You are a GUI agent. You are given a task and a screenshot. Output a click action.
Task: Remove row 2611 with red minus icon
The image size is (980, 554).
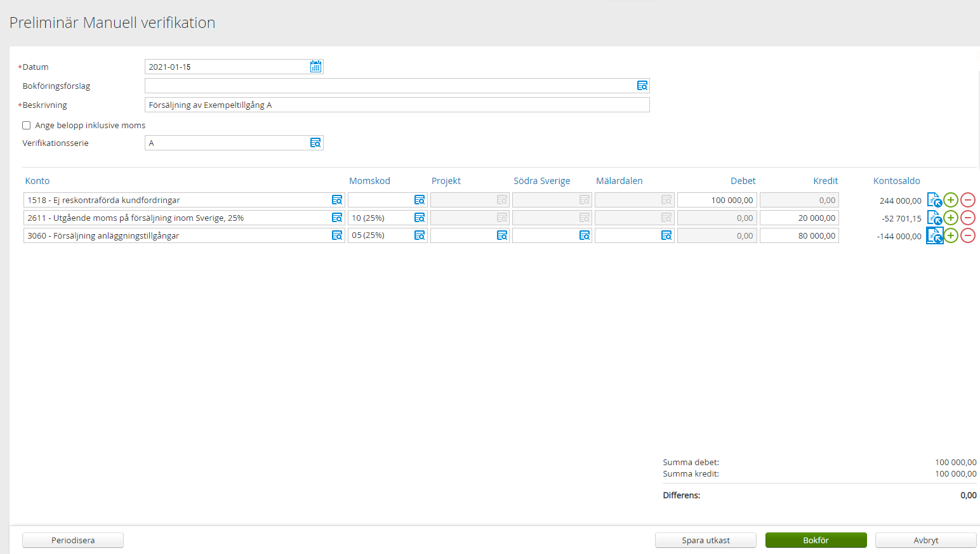point(967,218)
